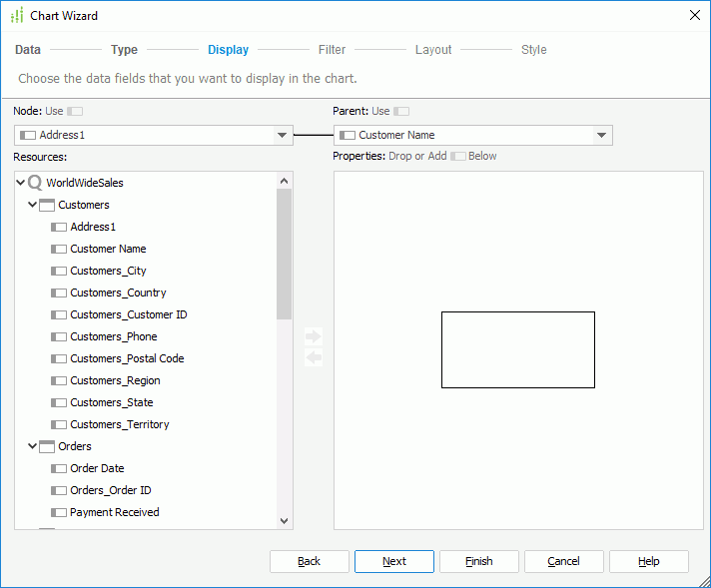Screen dimensions: 711x588
Task: Click the WorldWideSales query icon
Action: (35, 183)
